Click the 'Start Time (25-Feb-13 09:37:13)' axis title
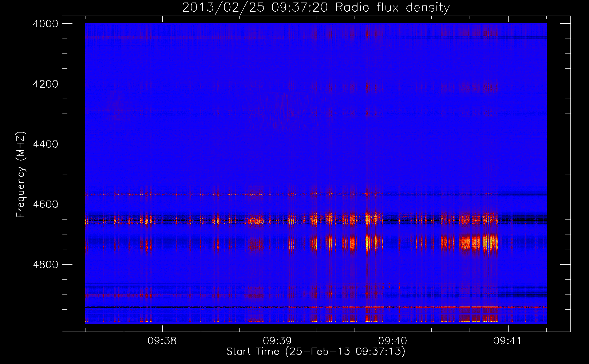 tap(316, 352)
